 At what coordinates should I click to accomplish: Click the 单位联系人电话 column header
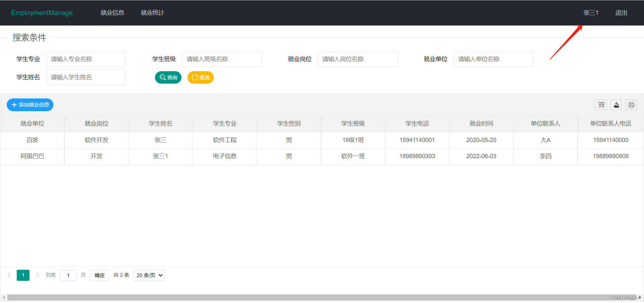(x=611, y=124)
